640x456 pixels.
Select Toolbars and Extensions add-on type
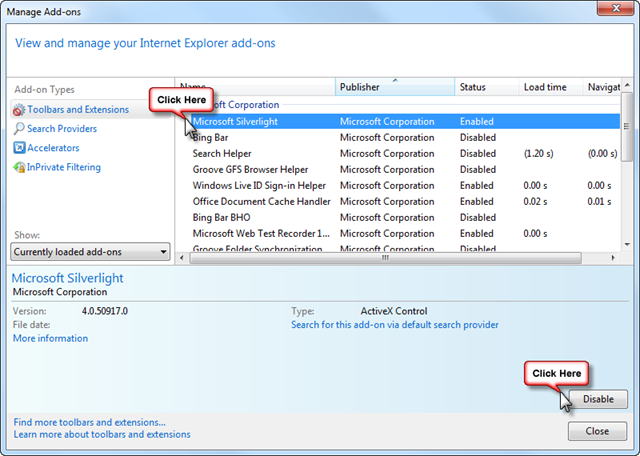point(78,109)
